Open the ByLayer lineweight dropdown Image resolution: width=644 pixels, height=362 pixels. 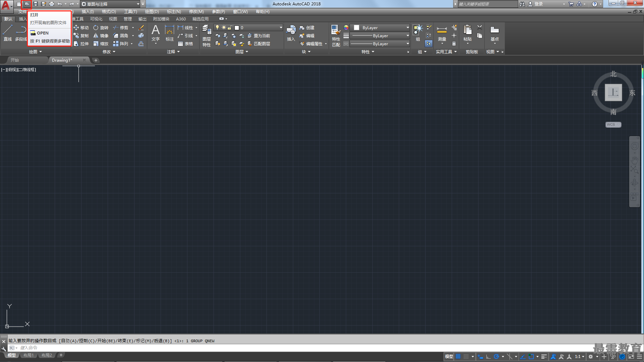(380, 36)
